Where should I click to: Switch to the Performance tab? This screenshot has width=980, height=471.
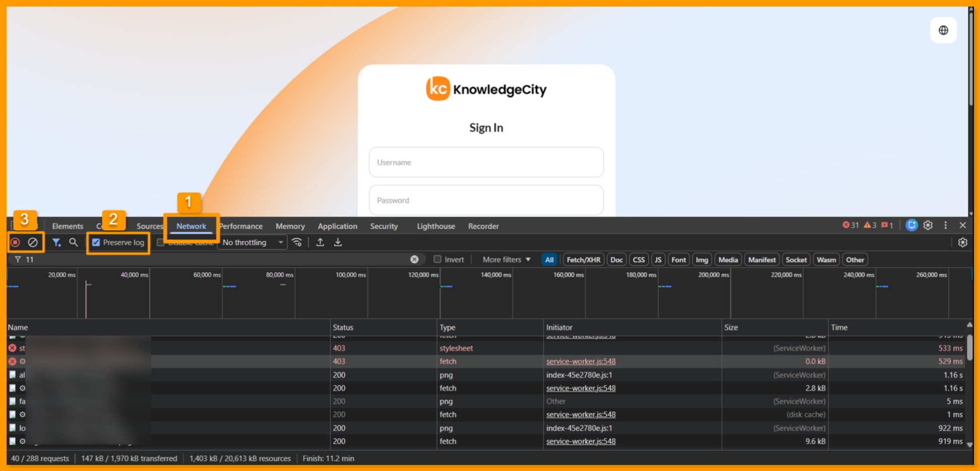pyautogui.click(x=241, y=226)
